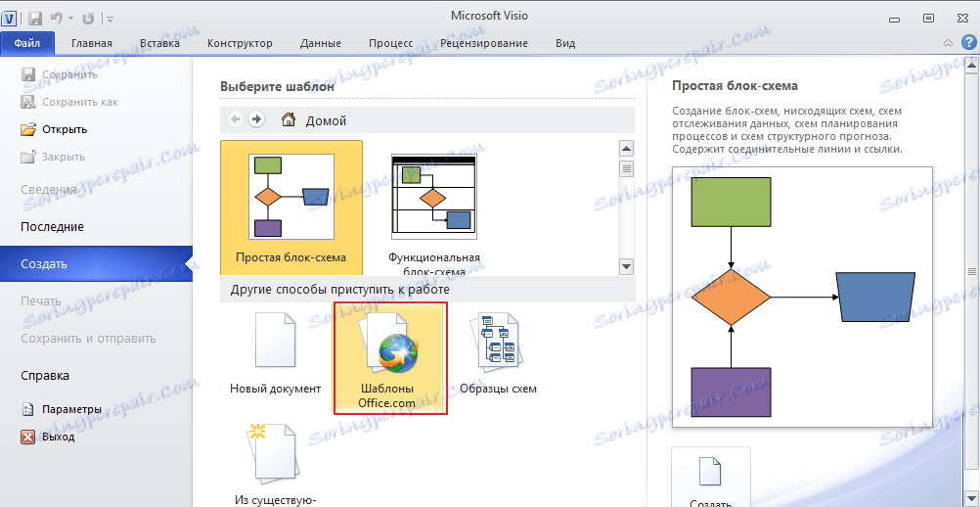
Task: Select the Функциональная блок-схема template
Action: [433, 208]
